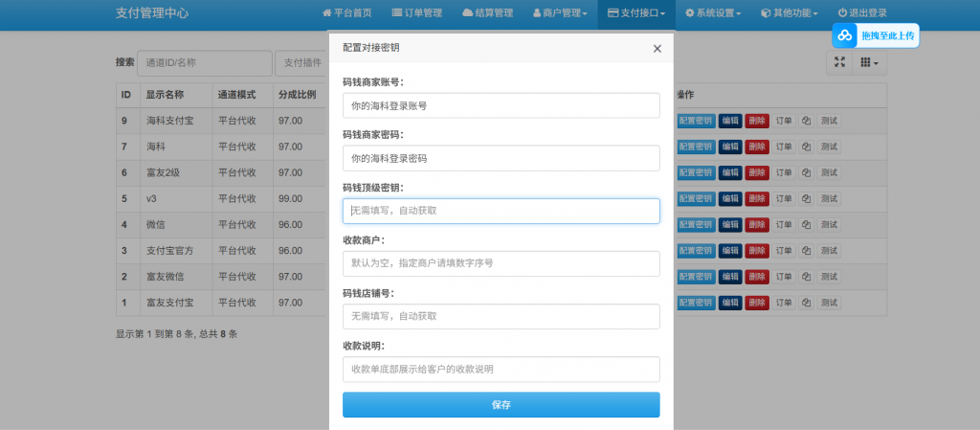Screen dimensions: 980x430
Task: Close the 配置对接密钥 dialog
Action: point(657,49)
